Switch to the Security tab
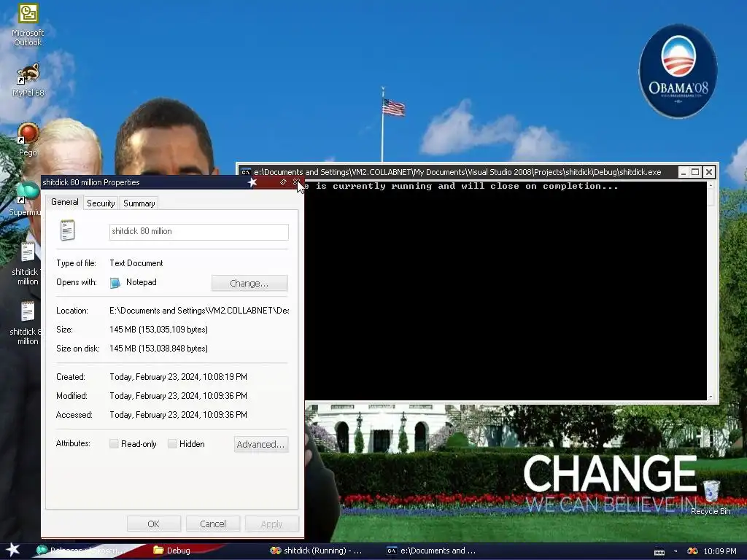Image resolution: width=747 pixels, height=560 pixels. point(101,203)
